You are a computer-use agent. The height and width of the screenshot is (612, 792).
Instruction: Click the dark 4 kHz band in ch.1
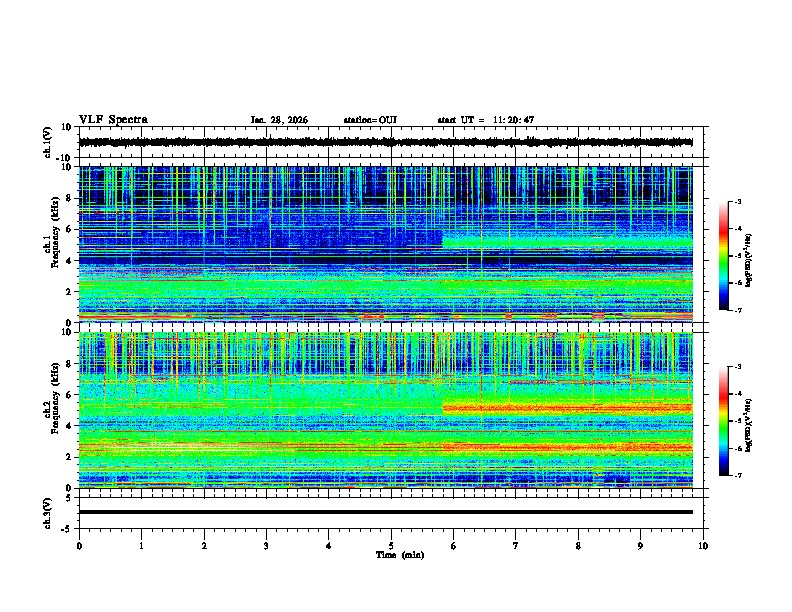(x=385, y=260)
